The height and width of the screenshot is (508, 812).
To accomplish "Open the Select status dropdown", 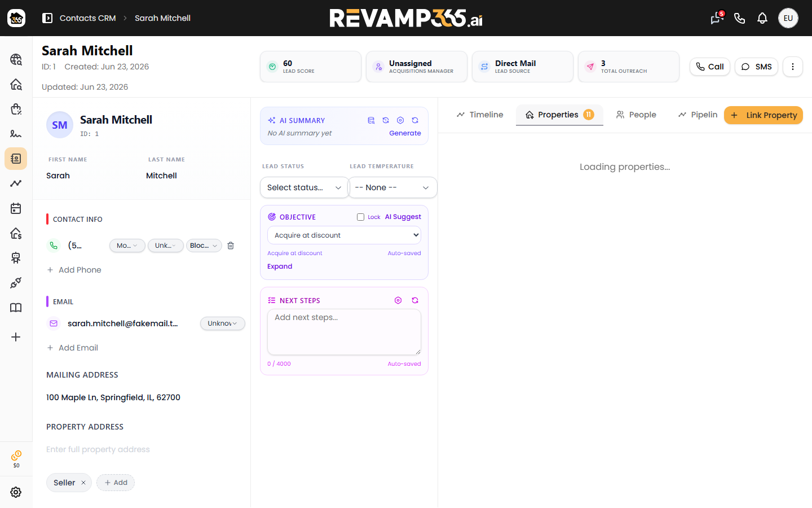I will (304, 187).
